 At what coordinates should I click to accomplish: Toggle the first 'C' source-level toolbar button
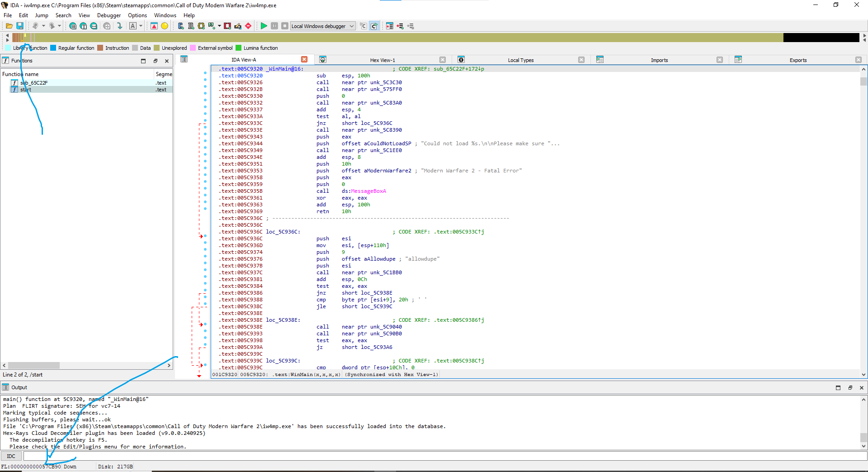tap(363, 26)
